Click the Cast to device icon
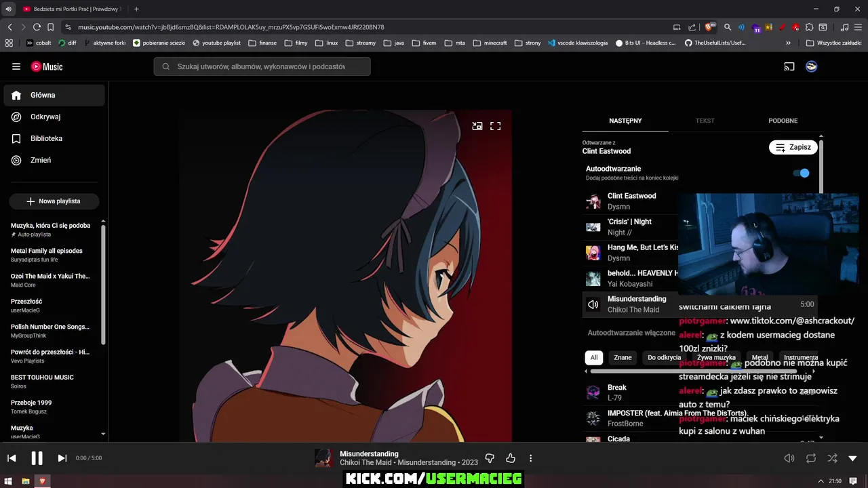Viewport: 868px width, 488px height. pos(789,66)
